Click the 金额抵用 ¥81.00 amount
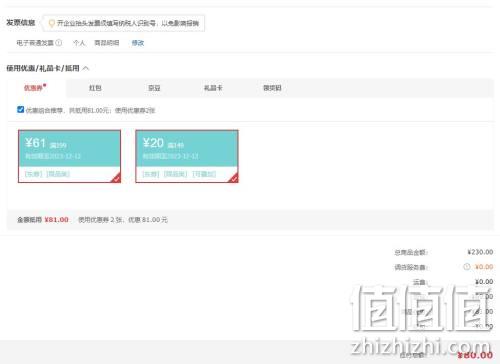 click(x=56, y=220)
